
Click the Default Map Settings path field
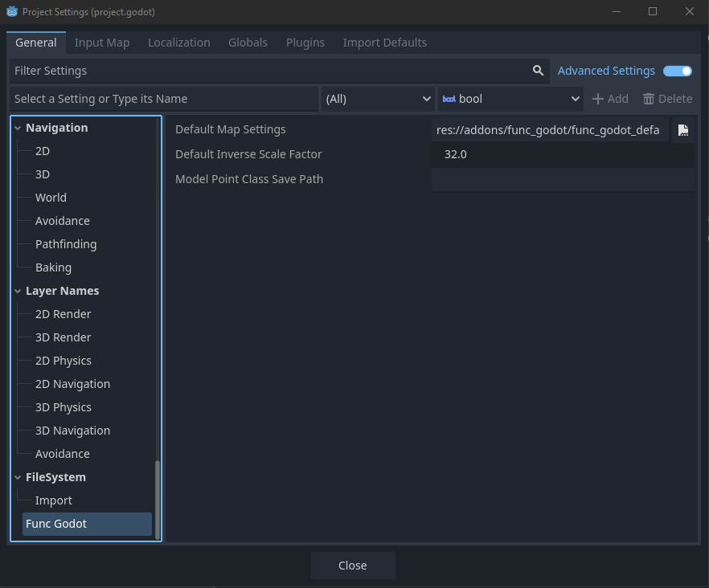coord(550,130)
